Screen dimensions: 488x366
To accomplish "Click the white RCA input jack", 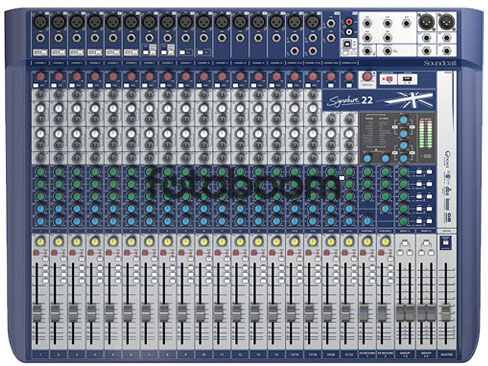I will coord(349,32).
